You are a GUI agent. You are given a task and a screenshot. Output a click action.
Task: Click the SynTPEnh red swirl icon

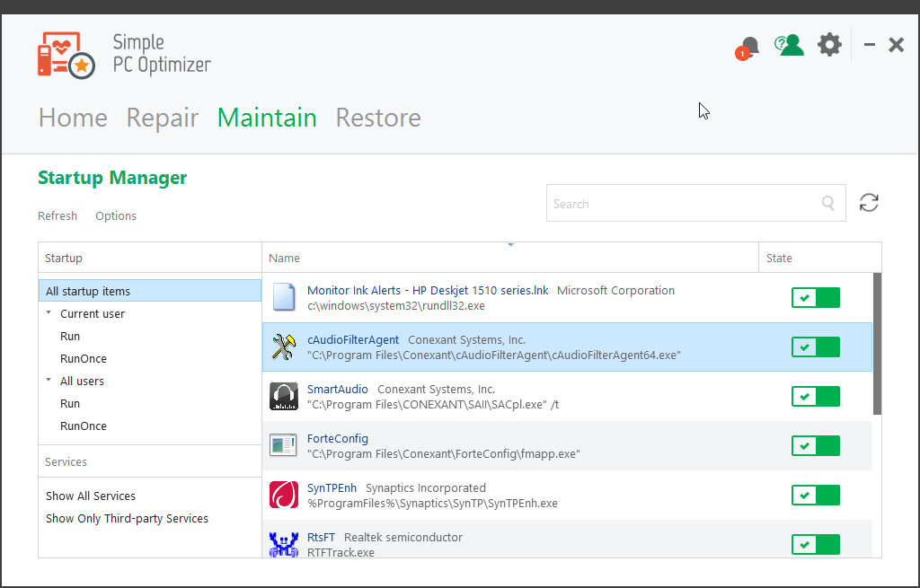point(284,496)
